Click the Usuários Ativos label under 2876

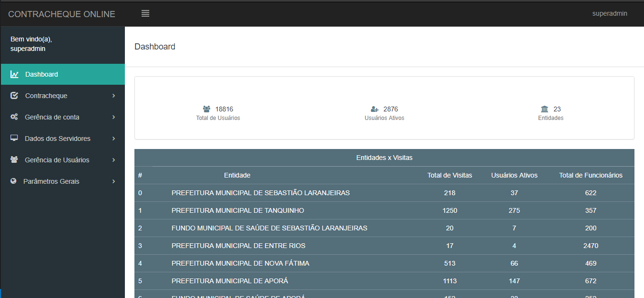click(384, 118)
